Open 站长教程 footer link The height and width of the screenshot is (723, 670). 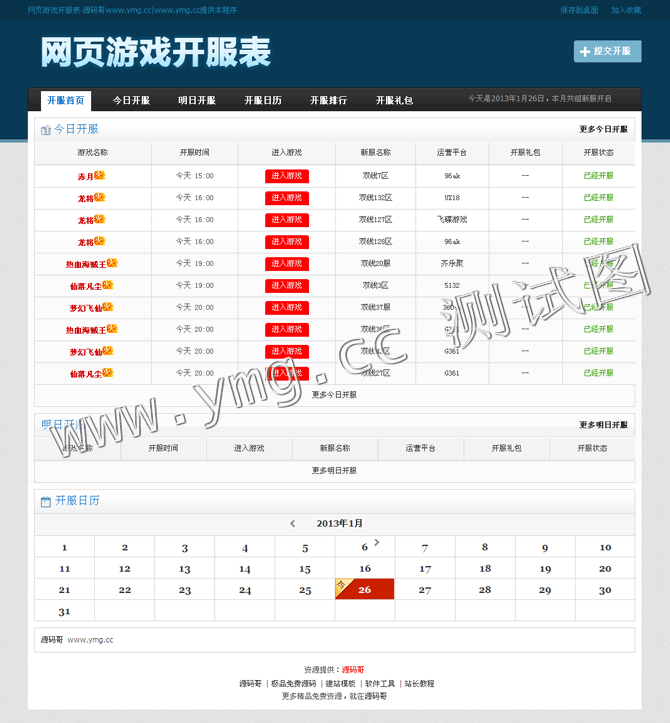point(420,683)
